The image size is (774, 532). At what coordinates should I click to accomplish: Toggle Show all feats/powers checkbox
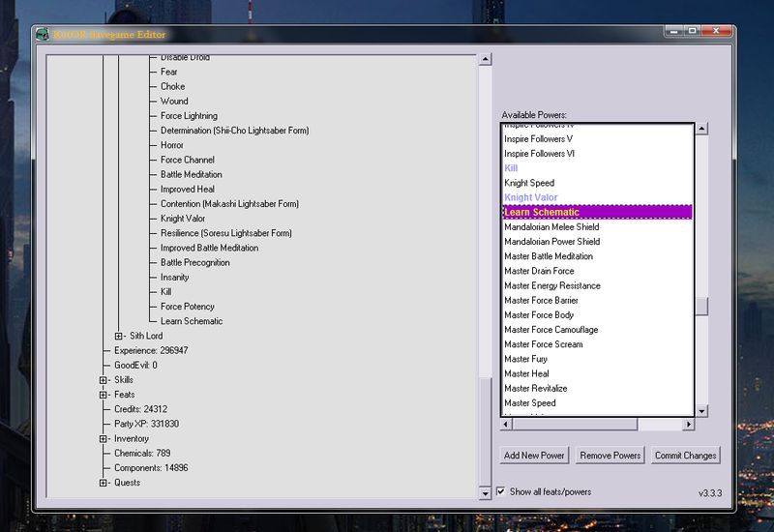point(500,491)
